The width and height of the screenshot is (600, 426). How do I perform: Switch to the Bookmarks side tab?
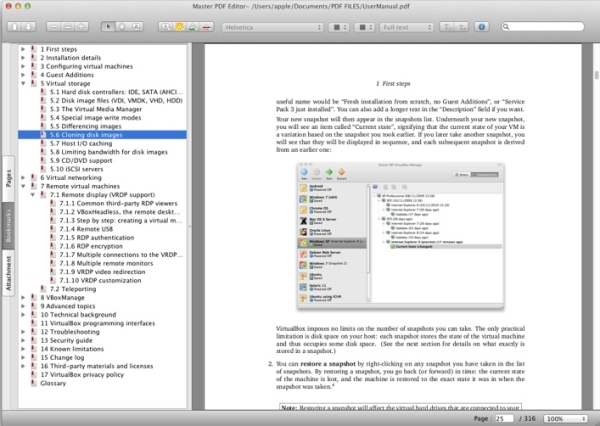click(8, 225)
